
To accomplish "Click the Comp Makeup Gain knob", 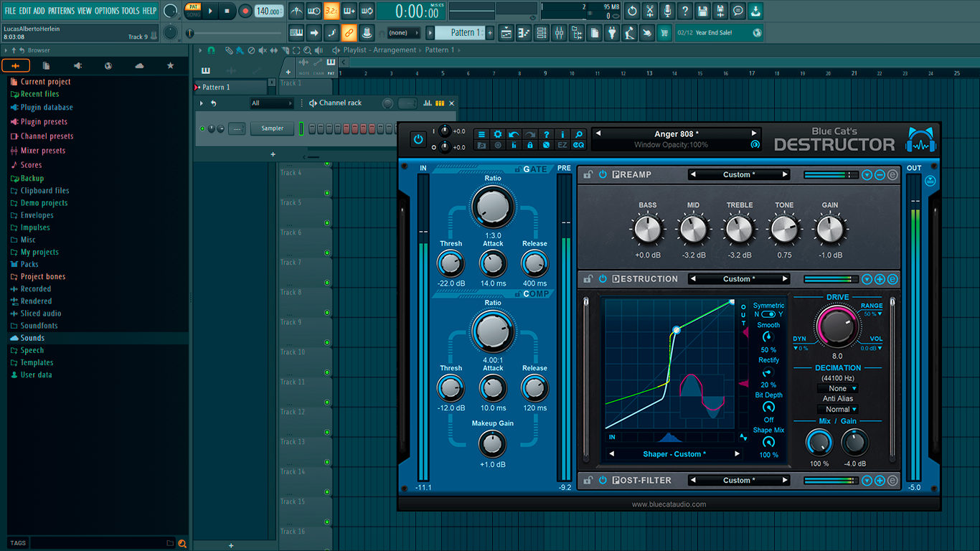I will click(x=492, y=444).
